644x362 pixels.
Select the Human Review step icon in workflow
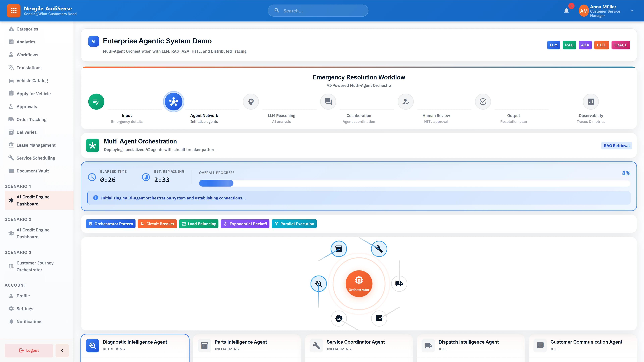pos(405,101)
